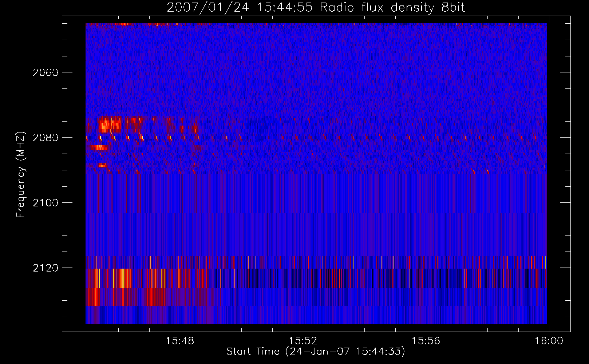Click the 2060 frequency tick label
The width and height of the screenshot is (589, 364).
click(x=46, y=72)
